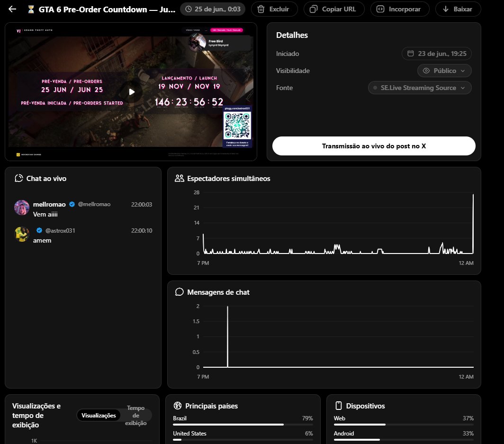The height and width of the screenshot is (444, 504).
Task: Click the embed icon in Incorporar
Action: pyautogui.click(x=380, y=9)
